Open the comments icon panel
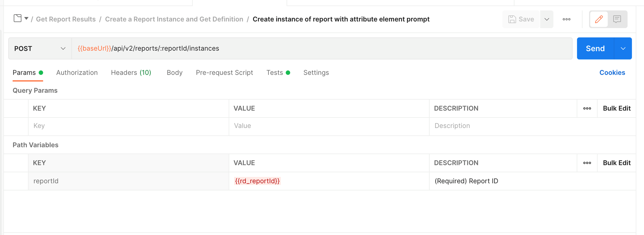The image size is (644, 235). pyautogui.click(x=617, y=19)
